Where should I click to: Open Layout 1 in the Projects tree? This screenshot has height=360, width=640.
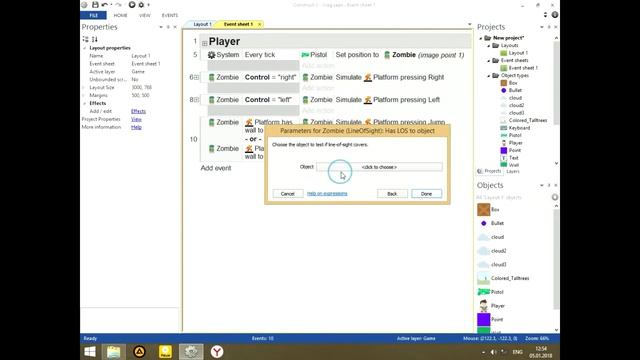(x=518, y=53)
